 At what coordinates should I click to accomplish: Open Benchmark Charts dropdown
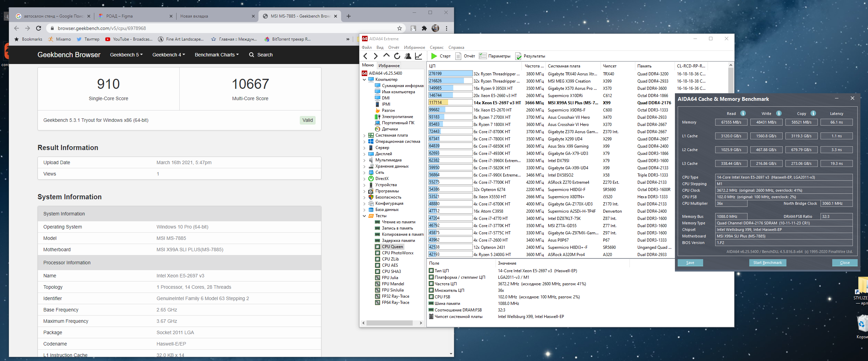(216, 55)
